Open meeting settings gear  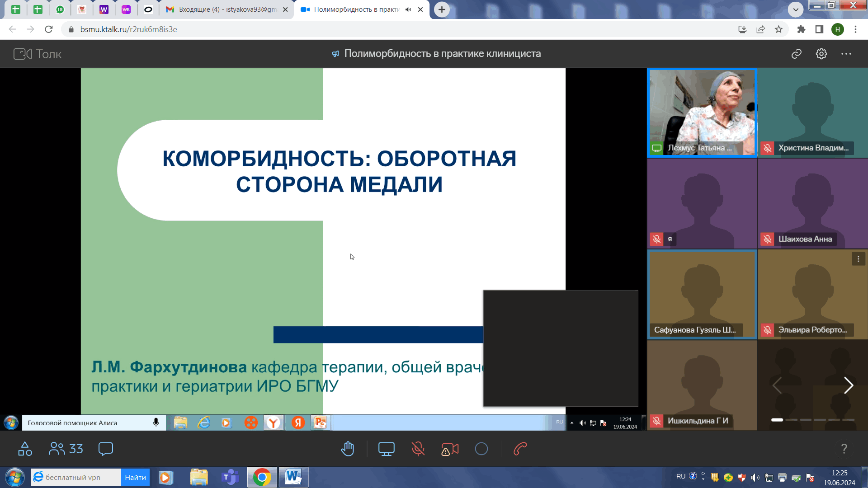pyautogui.click(x=821, y=54)
